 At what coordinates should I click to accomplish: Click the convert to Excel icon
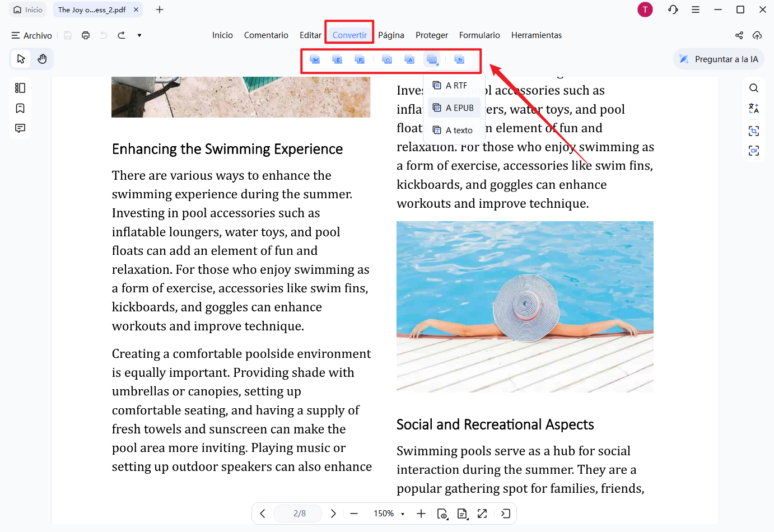pos(337,59)
